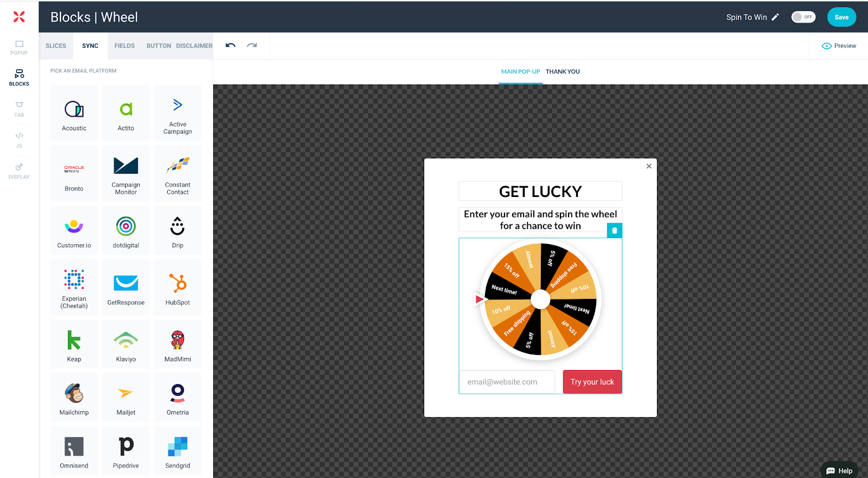Open the Tab sidebar section
868x478 pixels.
[19, 109]
